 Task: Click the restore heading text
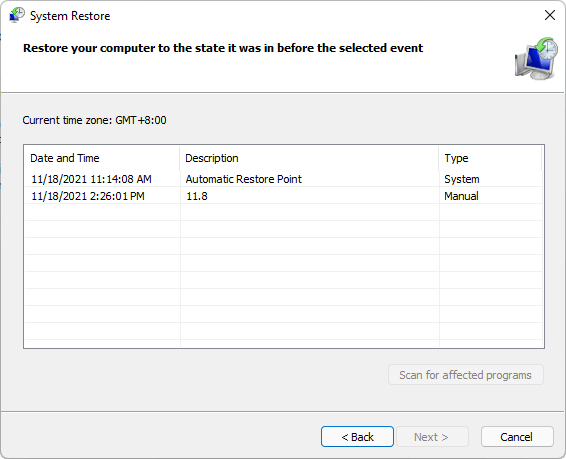point(223,48)
